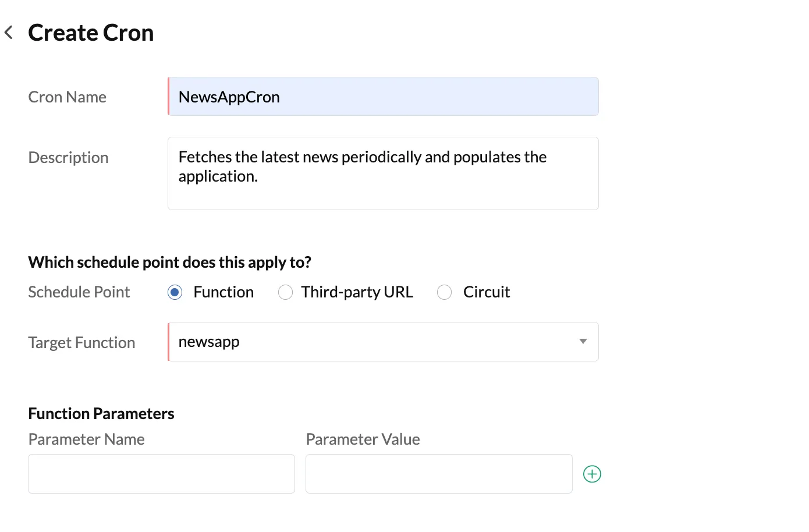809x532 pixels.
Task: Click the Parameter Value column label
Action: pos(363,439)
